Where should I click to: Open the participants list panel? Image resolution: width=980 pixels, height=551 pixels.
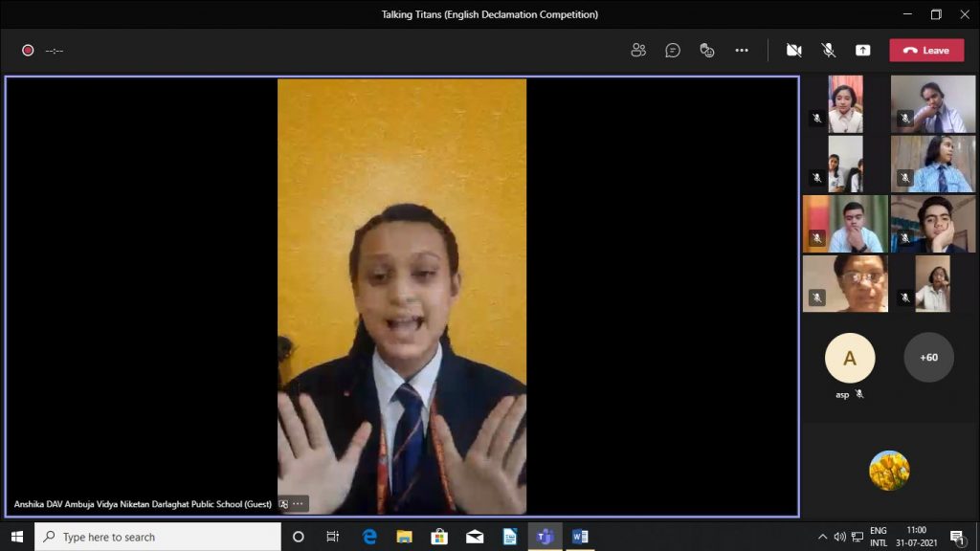tap(638, 50)
